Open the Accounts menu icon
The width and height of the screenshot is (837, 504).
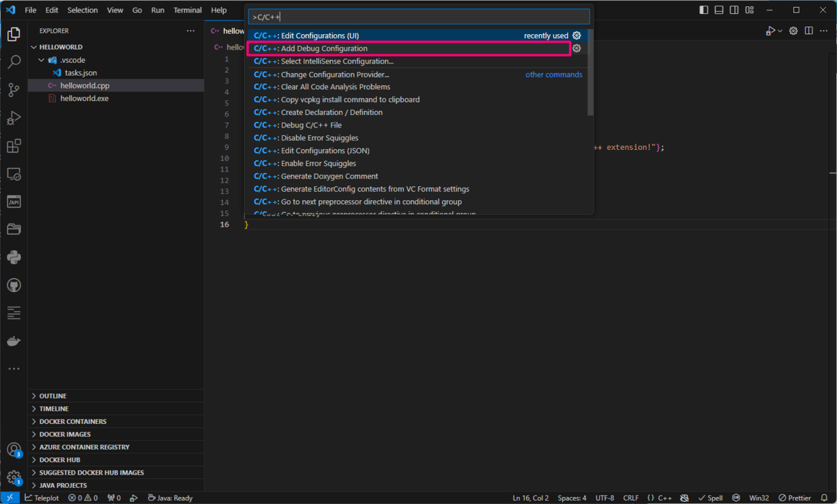13,450
